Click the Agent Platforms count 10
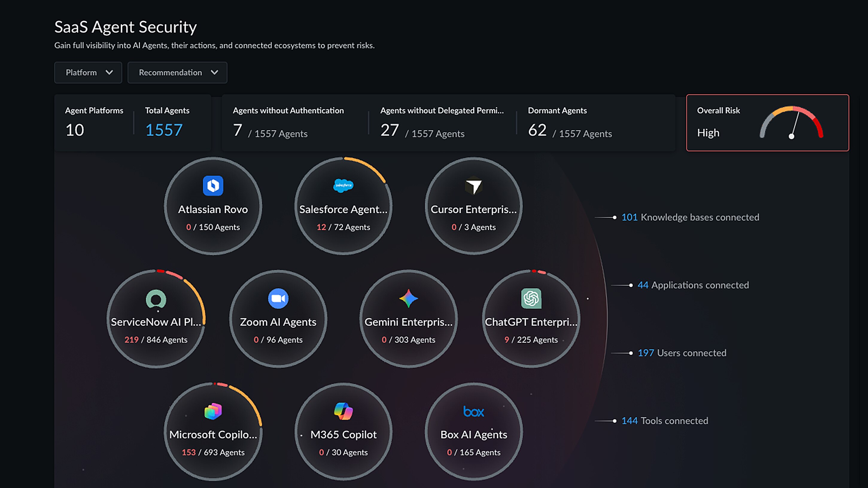868x488 pixels. coord(75,130)
